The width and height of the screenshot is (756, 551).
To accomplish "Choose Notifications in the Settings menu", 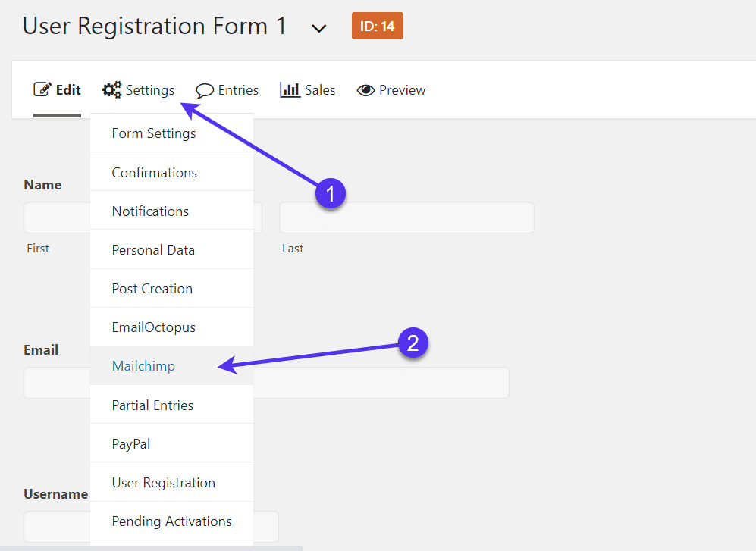I will [x=150, y=211].
